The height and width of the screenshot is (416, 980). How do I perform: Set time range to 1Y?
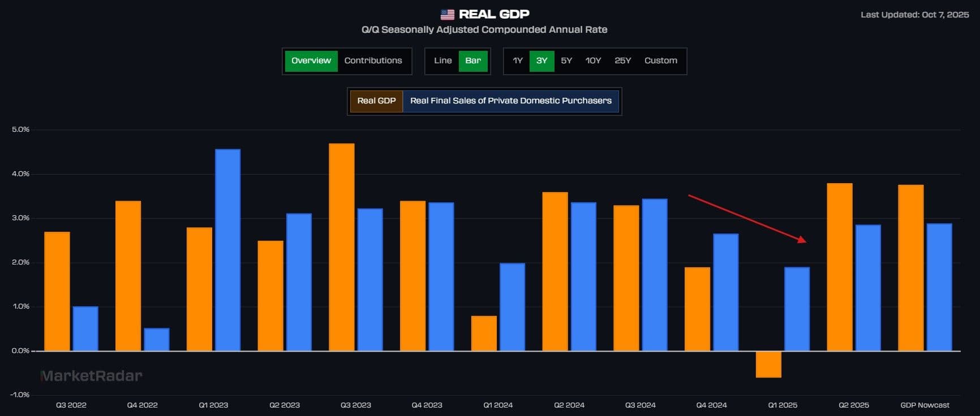pyautogui.click(x=517, y=61)
